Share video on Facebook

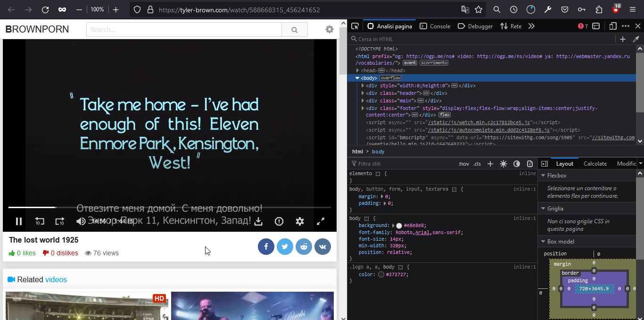tap(266, 246)
